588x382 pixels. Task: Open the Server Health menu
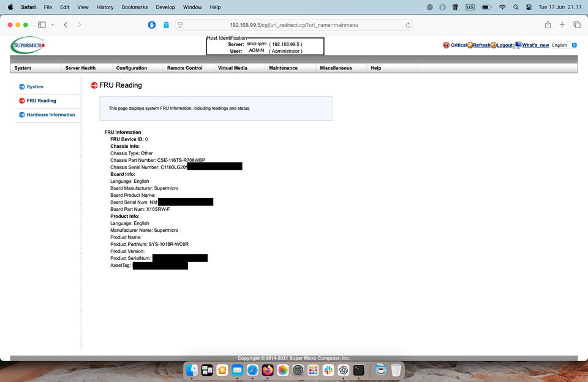(x=86, y=68)
